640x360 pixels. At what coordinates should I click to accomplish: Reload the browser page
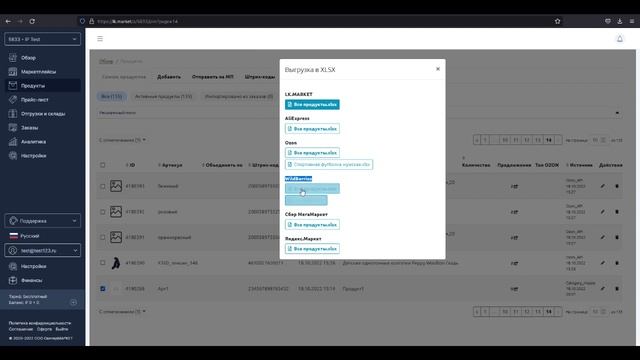(32, 21)
